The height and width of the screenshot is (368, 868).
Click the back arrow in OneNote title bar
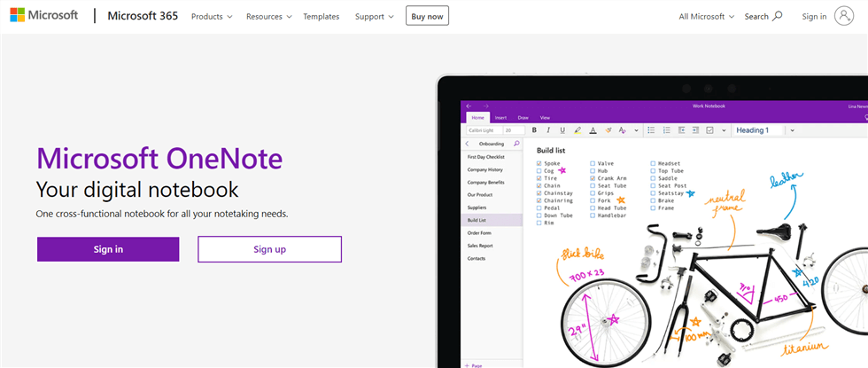coord(469,106)
